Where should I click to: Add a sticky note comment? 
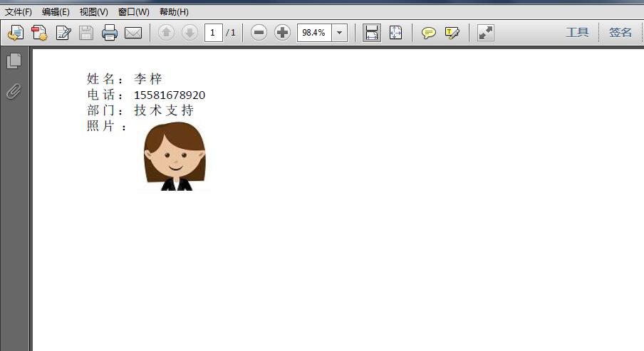429,33
